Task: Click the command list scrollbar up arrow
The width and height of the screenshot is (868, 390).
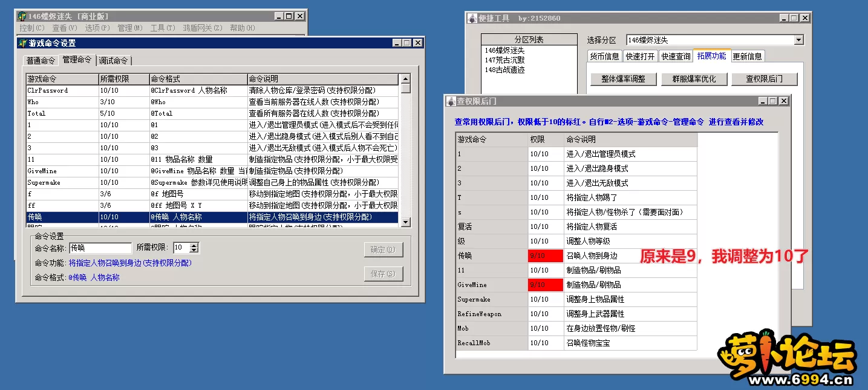Action: pos(405,79)
